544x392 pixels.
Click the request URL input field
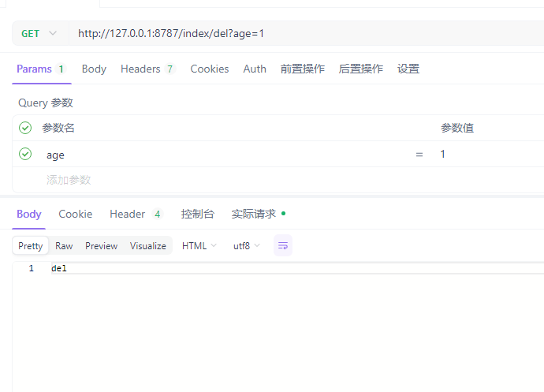[x=300, y=34]
